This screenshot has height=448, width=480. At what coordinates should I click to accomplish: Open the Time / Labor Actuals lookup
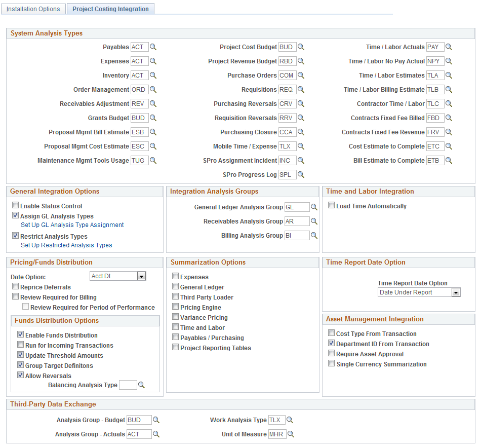coord(449,47)
